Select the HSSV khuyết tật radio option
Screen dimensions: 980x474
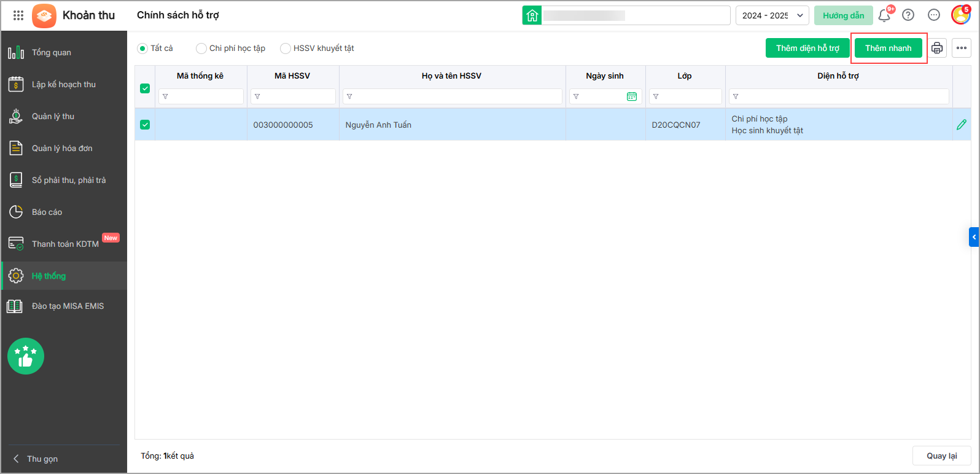317,48
